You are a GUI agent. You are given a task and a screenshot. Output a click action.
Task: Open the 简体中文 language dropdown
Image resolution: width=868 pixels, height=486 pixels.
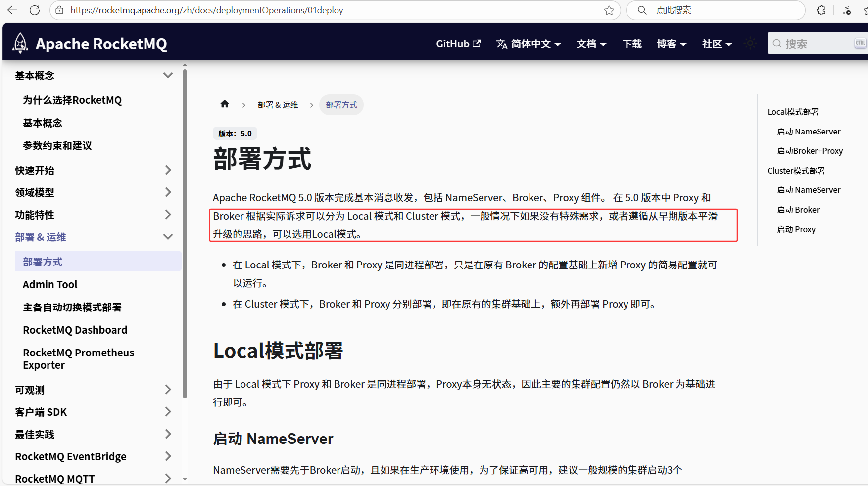[x=529, y=44]
